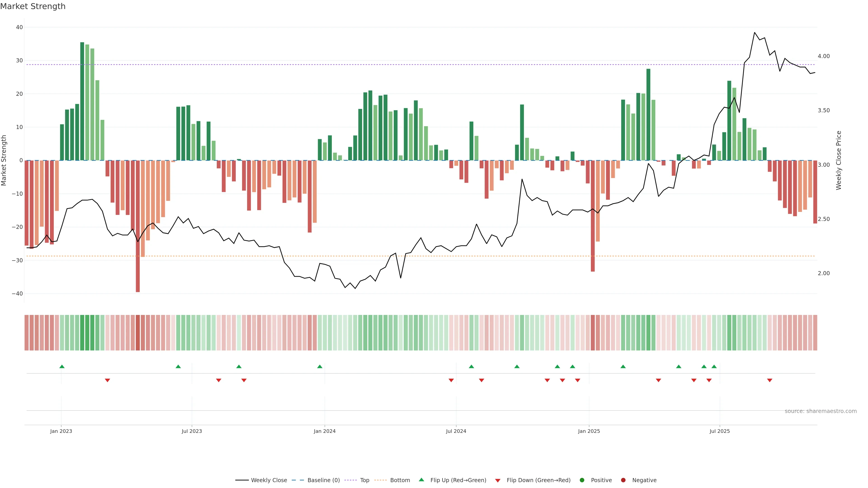The width and height of the screenshot is (868, 488).
Task: Click the dark red Negative circle in the legend
Action: point(623,480)
